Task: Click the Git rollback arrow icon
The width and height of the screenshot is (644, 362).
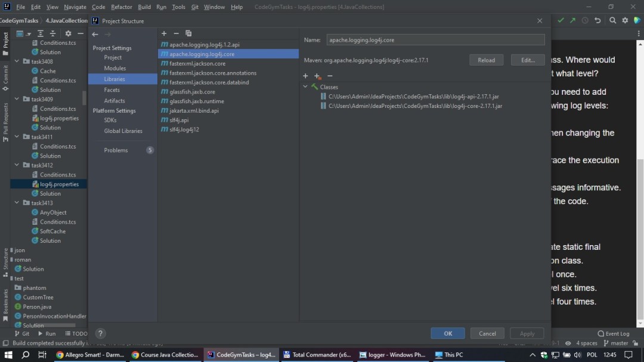Action: (x=597, y=20)
